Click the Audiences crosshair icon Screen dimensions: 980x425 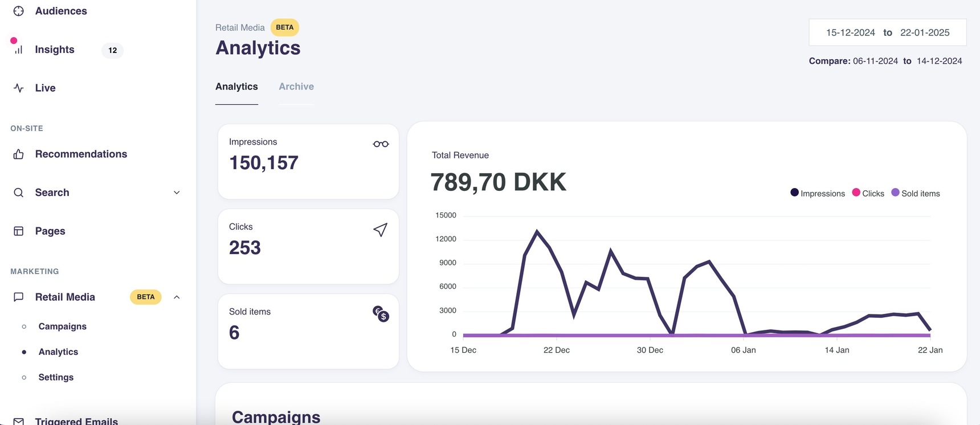pos(18,11)
